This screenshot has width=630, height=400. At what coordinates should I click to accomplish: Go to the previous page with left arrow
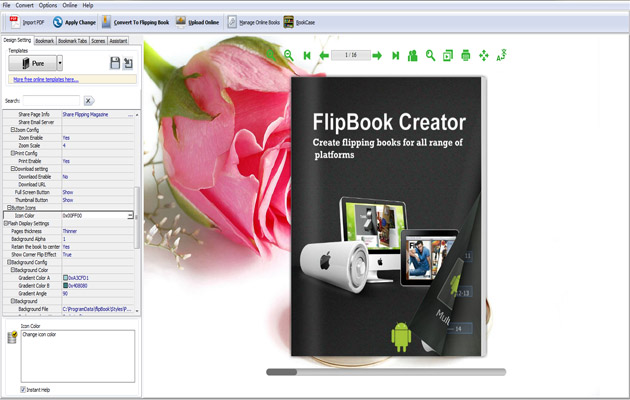coord(324,55)
